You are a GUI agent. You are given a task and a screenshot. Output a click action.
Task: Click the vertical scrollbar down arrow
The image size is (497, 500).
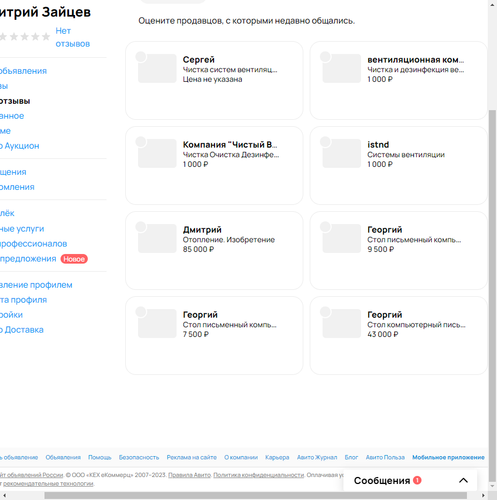point(492,486)
